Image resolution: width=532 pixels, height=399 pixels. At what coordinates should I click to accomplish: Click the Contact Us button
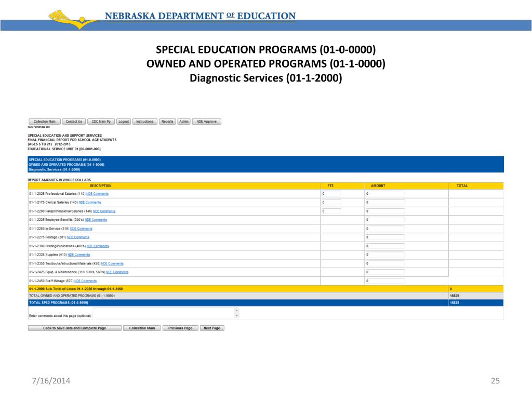[x=74, y=122]
